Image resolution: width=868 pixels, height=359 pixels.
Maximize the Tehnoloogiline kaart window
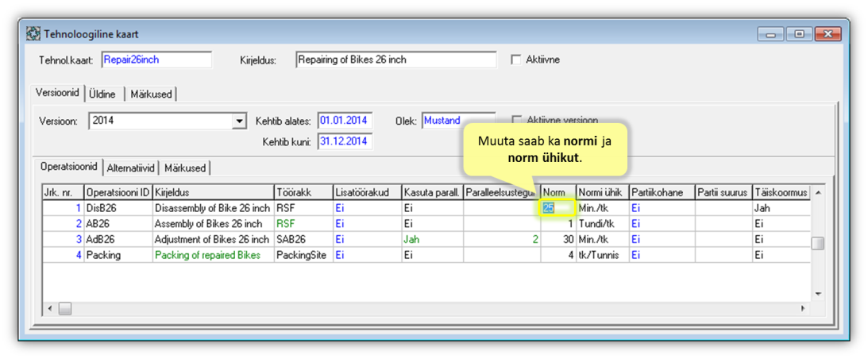point(800,34)
